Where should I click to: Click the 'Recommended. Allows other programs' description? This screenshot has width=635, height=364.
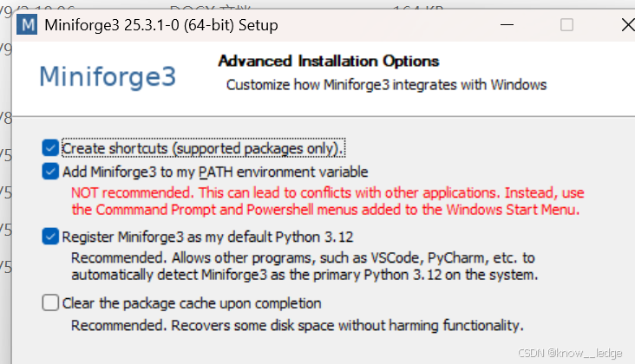pyautogui.click(x=304, y=266)
